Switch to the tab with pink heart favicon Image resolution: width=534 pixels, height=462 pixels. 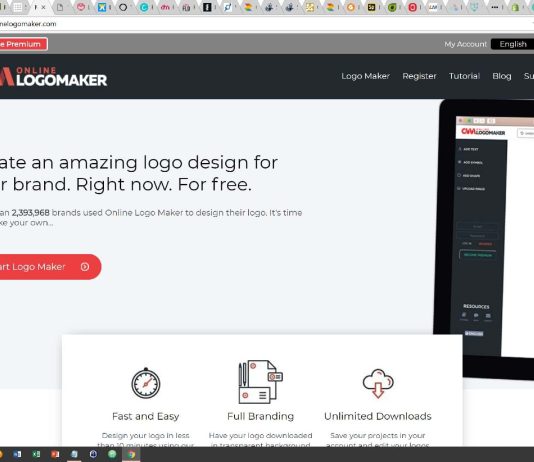click(81, 7)
